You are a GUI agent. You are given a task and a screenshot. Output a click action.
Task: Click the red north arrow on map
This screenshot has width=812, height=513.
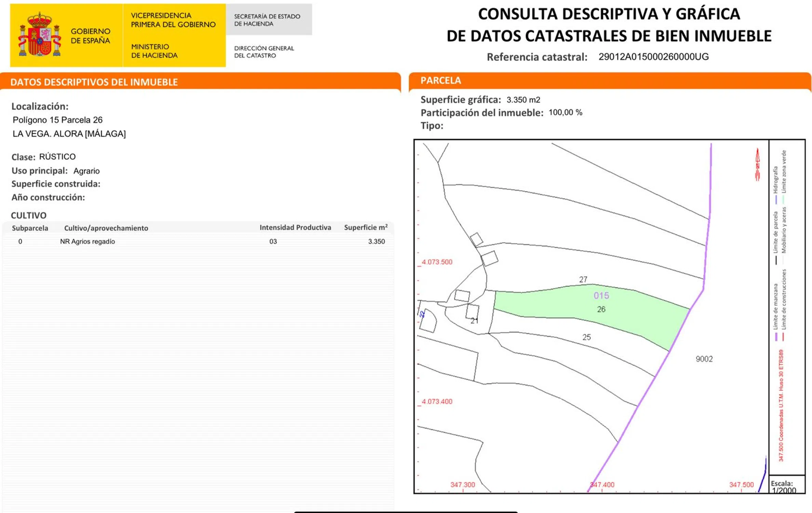click(758, 165)
